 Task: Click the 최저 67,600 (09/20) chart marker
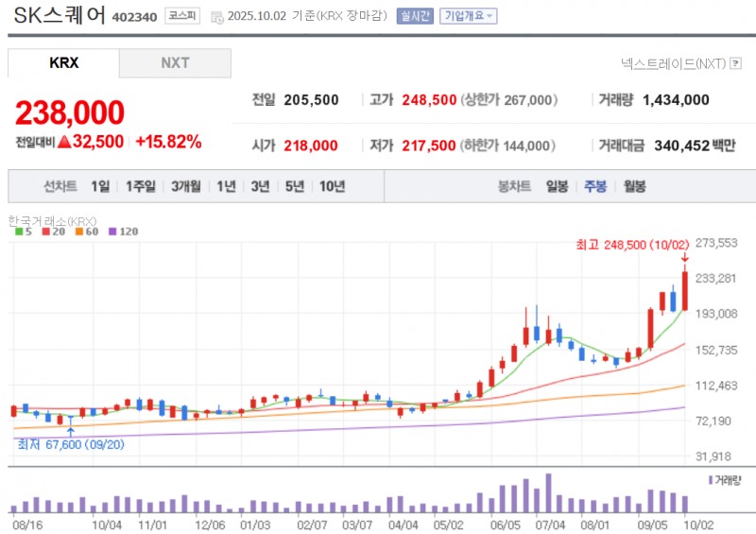coord(71,444)
